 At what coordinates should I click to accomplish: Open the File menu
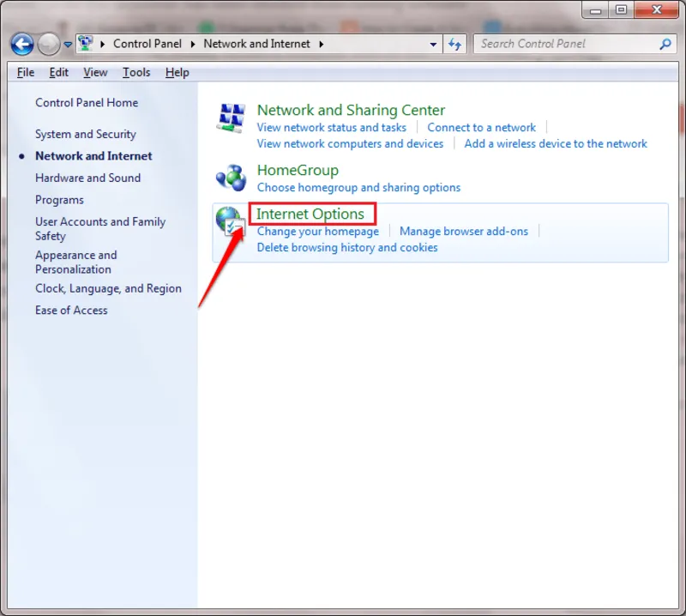click(x=26, y=72)
